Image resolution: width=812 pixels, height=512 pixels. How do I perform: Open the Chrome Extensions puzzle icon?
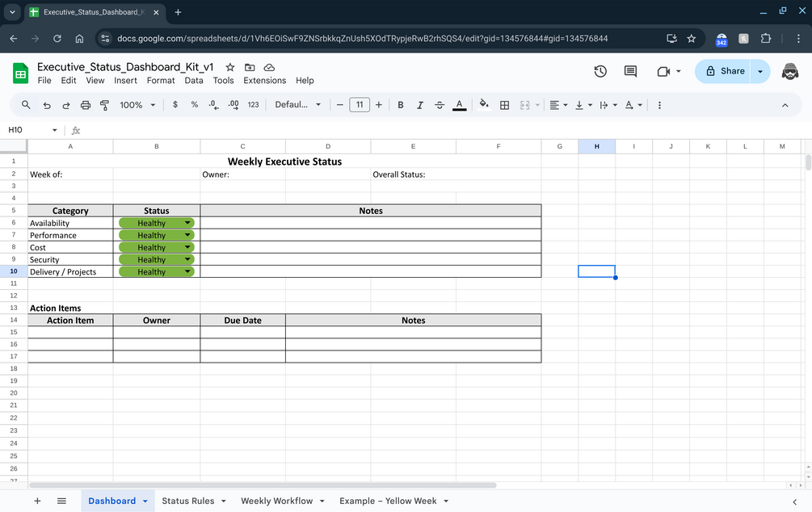765,38
